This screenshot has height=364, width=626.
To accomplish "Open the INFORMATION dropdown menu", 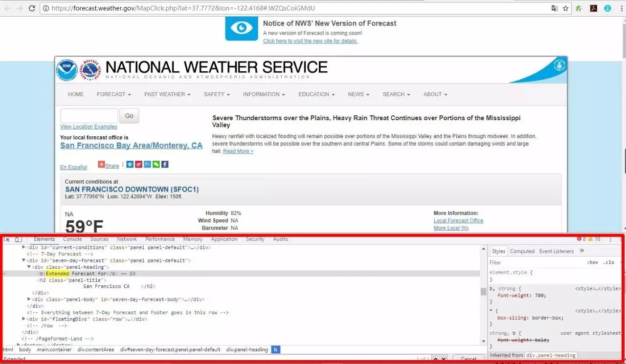I will [264, 94].
